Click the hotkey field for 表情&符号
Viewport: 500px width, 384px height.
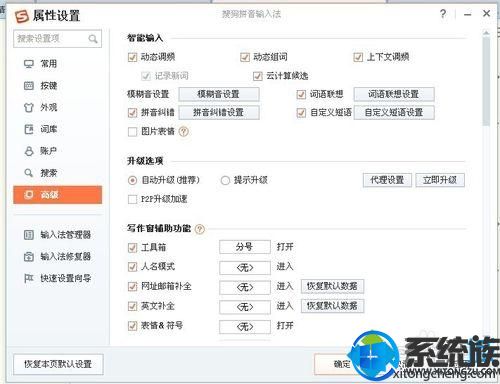[x=245, y=327]
